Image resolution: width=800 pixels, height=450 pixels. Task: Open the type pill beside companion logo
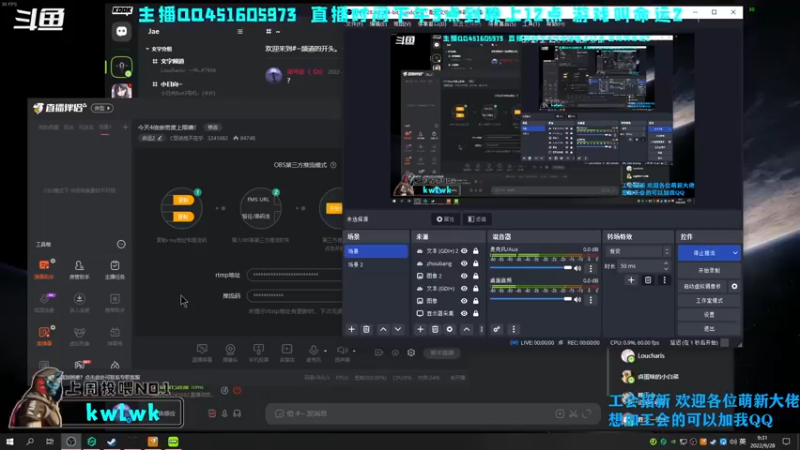tap(102, 108)
